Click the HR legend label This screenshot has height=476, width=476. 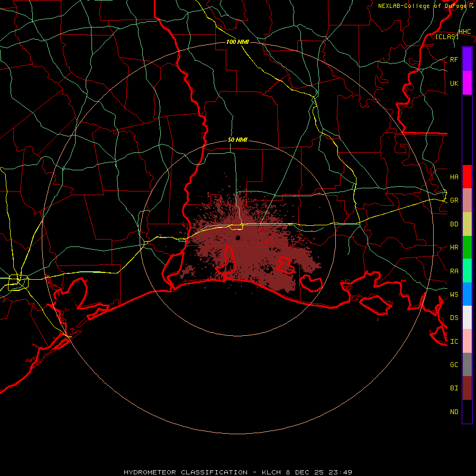(454, 248)
